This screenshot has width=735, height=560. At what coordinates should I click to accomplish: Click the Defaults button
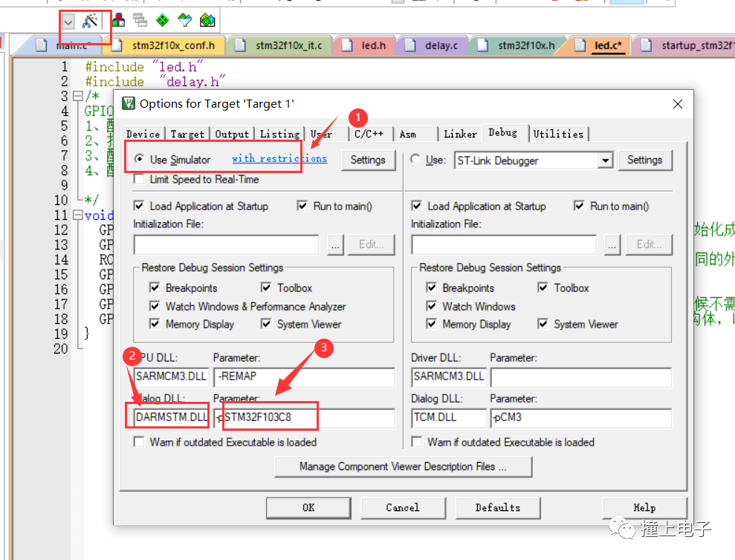498,507
